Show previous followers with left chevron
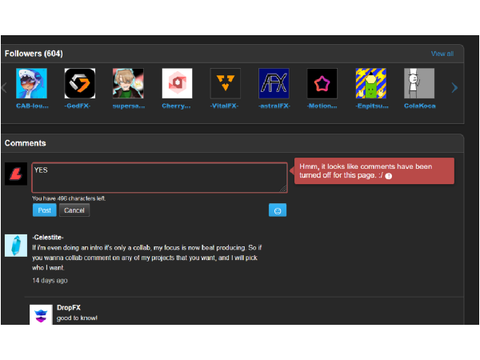 pyautogui.click(x=4, y=88)
